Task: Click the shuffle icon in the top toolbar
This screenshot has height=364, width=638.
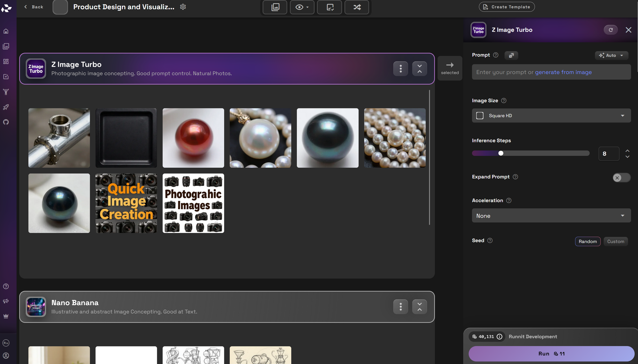Action: [x=357, y=7]
